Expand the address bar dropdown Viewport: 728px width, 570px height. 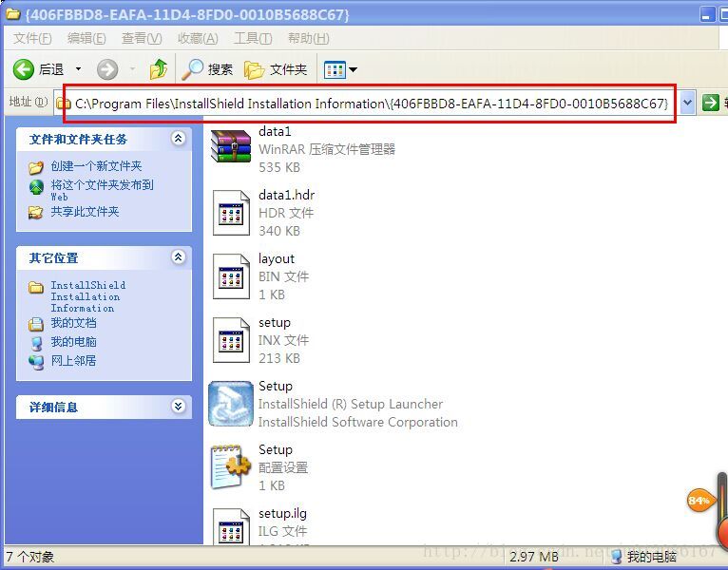click(x=687, y=103)
